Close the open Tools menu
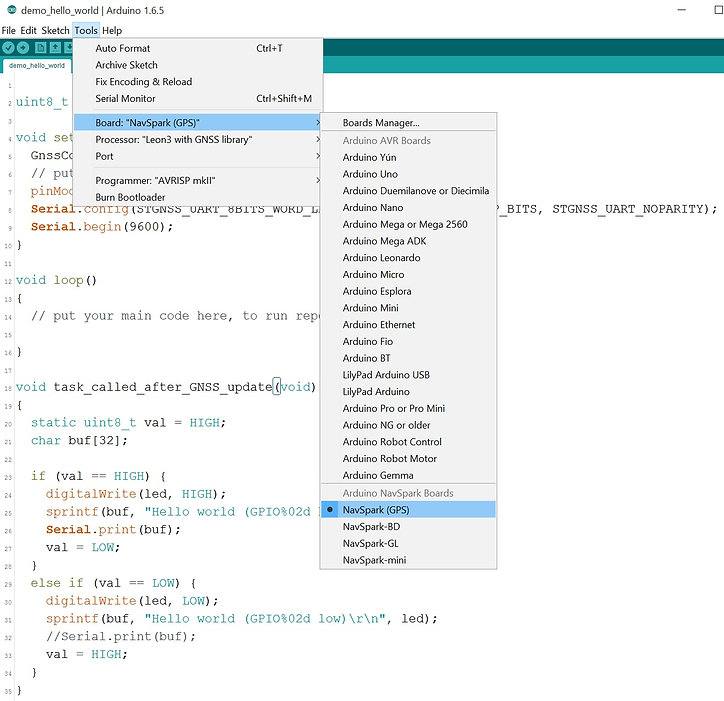Screen dimensions: 724x701 pyautogui.click(x=86, y=30)
